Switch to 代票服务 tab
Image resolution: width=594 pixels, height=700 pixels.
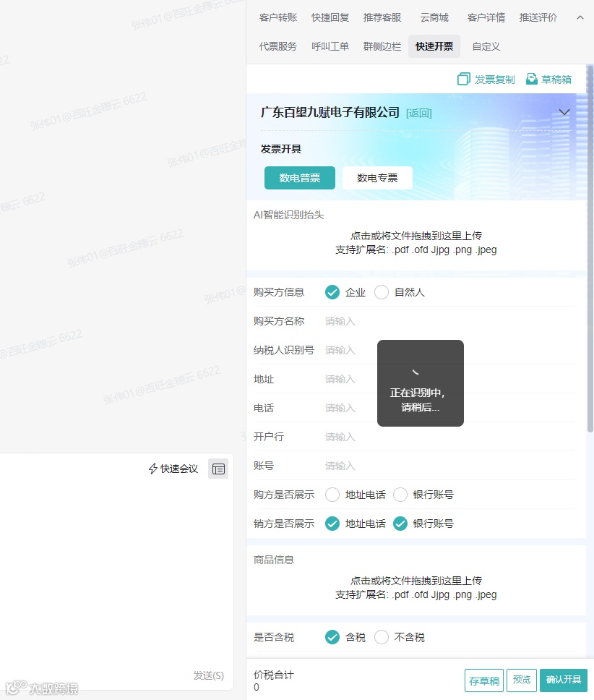(x=277, y=46)
